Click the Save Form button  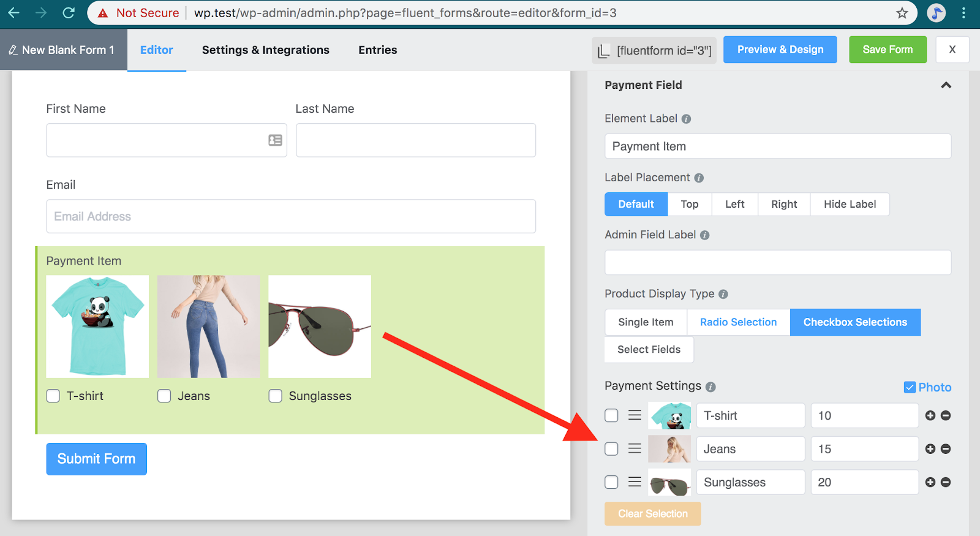pyautogui.click(x=888, y=50)
